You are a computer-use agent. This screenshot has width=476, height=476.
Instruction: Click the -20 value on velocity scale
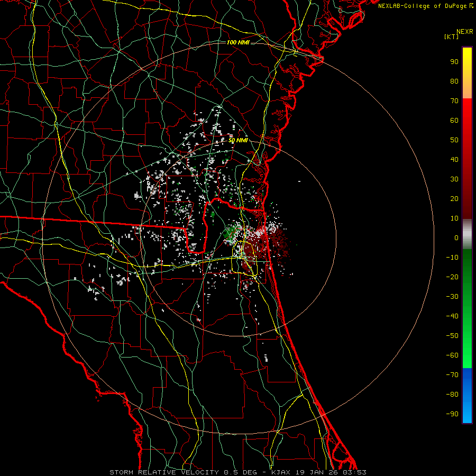click(452, 277)
